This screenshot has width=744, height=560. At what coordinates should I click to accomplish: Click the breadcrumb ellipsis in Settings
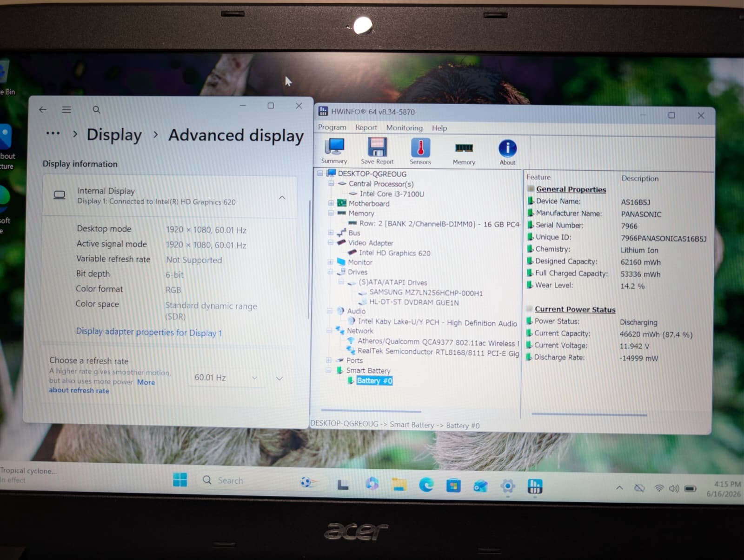tap(53, 133)
